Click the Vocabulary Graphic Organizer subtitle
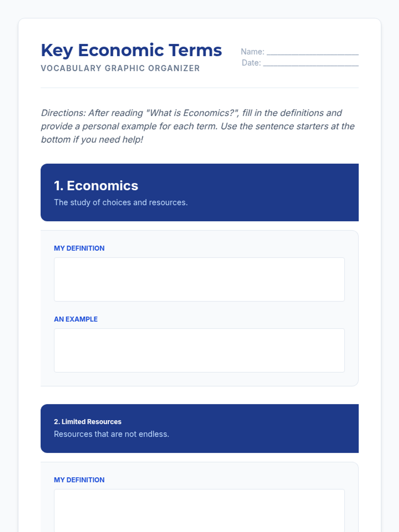Image resolution: width=399 pixels, height=532 pixels. (120, 68)
